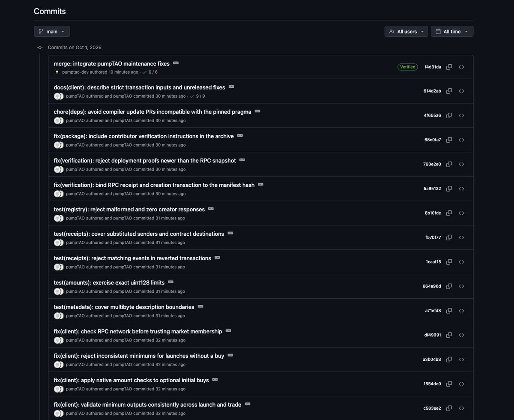Open the All users filter dropdown
The width and height of the screenshot is (514, 420).
(406, 31)
